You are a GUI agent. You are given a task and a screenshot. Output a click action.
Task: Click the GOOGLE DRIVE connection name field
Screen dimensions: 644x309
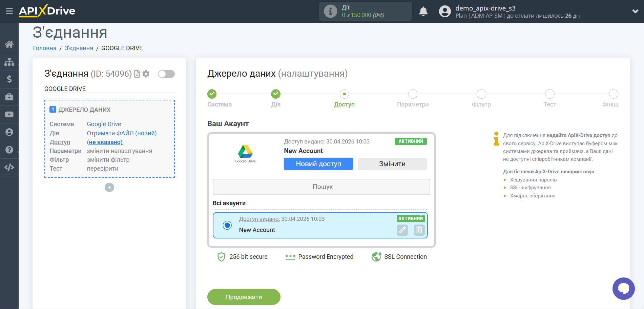click(109, 89)
